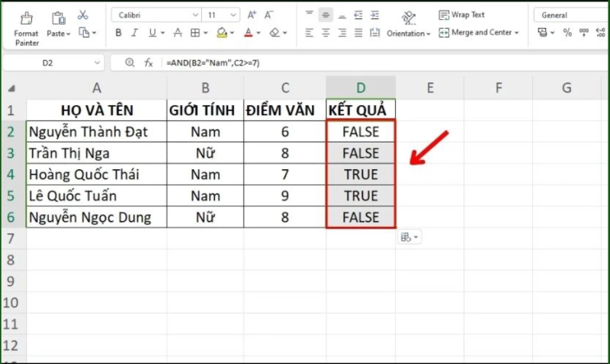Open the Paste options arrow

69,34
